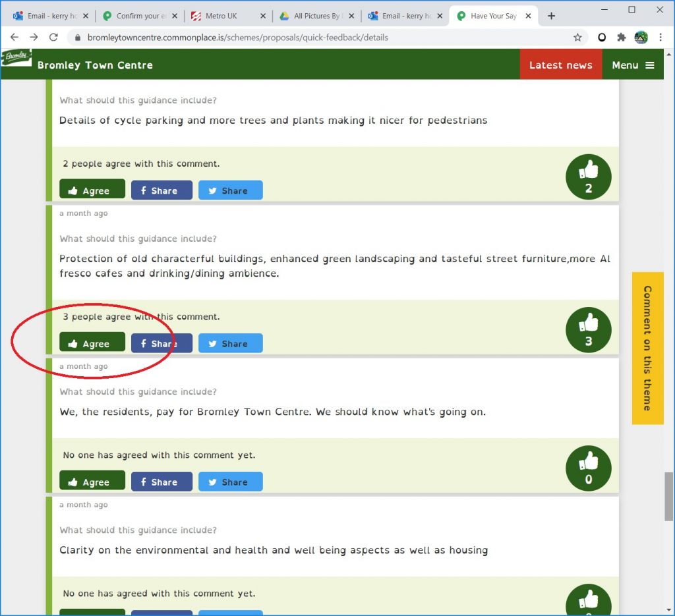Open a new browser tab
Screen dimensions: 675x616
[x=552, y=16]
